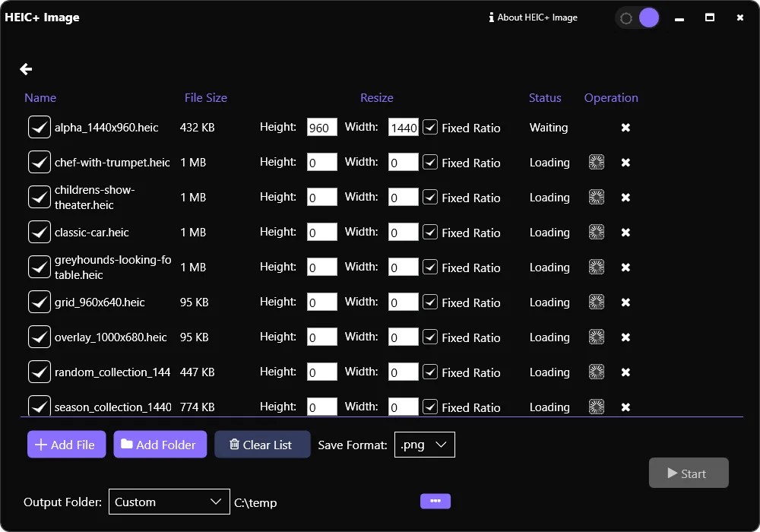Image resolution: width=760 pixels, height=532 pixels.
Task: Click the Waiting status of alpha_1440x960.heic
Action: (x=549, y=128)
